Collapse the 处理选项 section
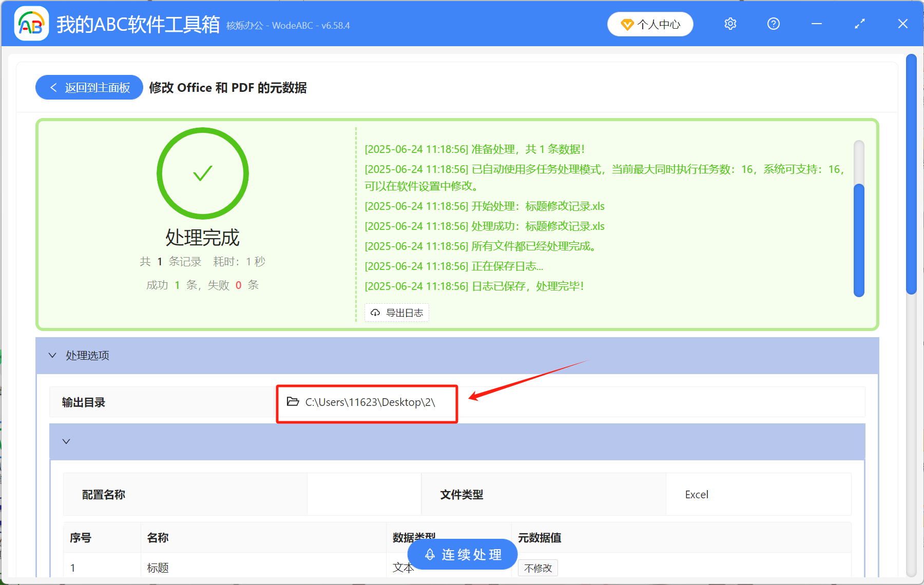Image resolution: width=924 pixels, height=585 pixels. (x=52, y=355)
